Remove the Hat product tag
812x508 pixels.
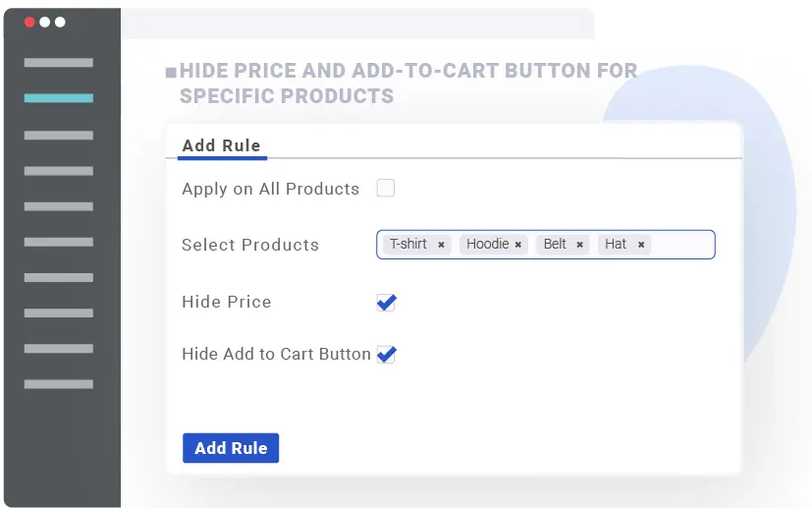point(640,245)
